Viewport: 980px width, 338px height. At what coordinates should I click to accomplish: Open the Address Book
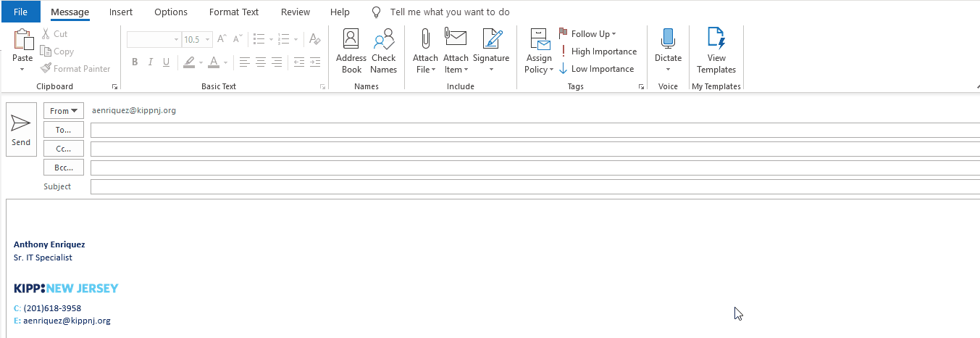tap(351, 51)
